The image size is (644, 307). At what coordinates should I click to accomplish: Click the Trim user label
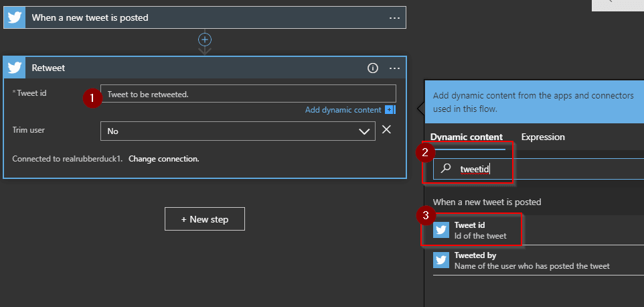[28, 130]
